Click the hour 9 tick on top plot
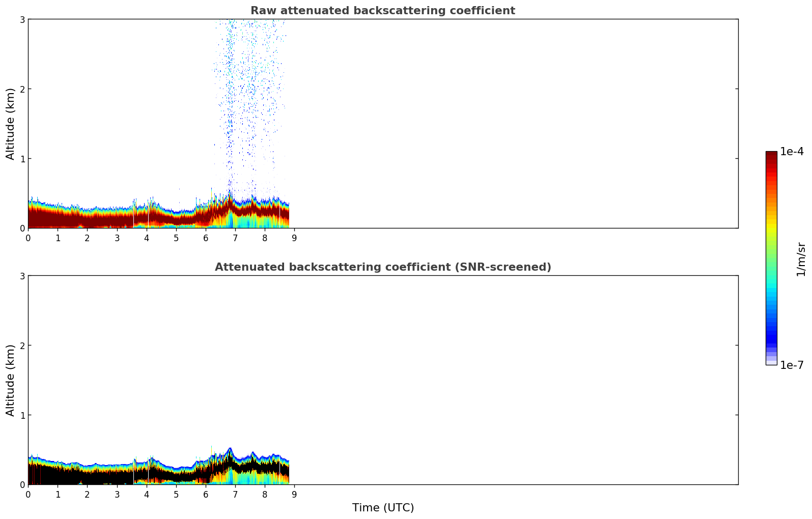 pyautogui.click(x=294, y=238)
